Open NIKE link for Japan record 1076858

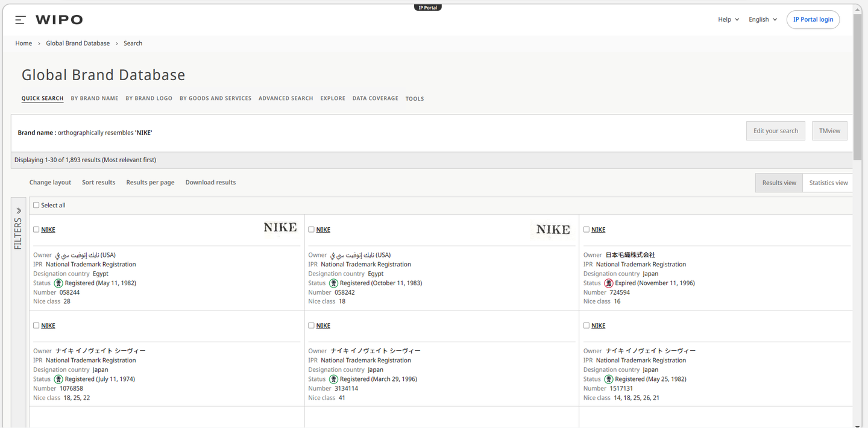pyautogui.click(x=48, y=326)
